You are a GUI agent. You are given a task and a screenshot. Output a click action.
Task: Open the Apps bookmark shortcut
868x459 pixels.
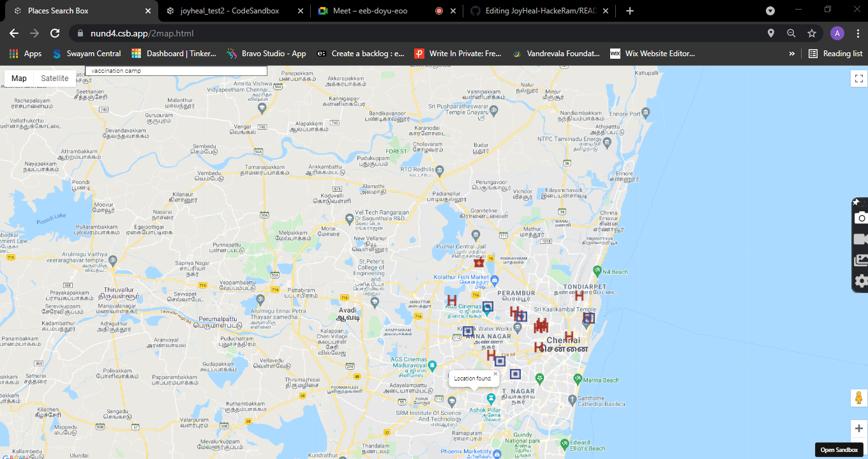26,54
